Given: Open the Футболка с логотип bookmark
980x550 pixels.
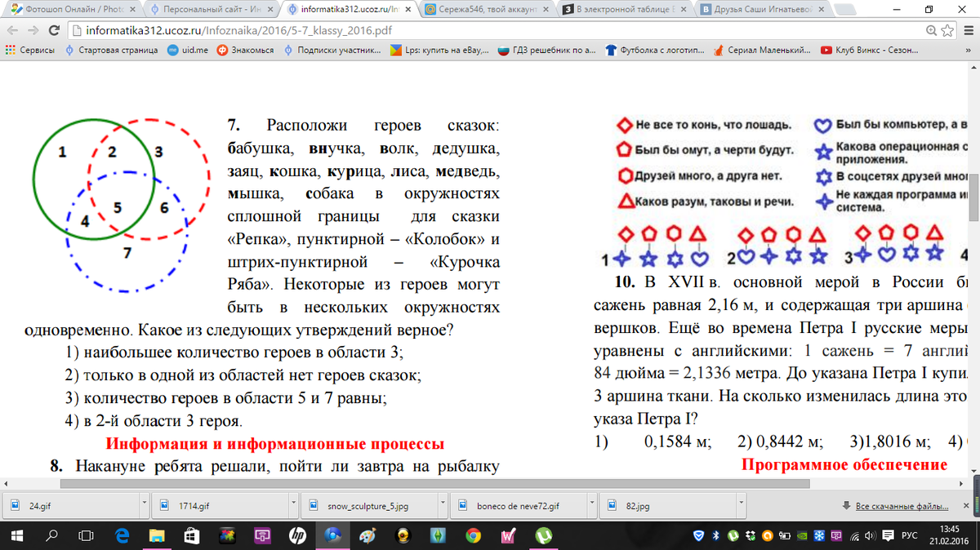Looking at the screenshot, I should (x=656, y=50).
